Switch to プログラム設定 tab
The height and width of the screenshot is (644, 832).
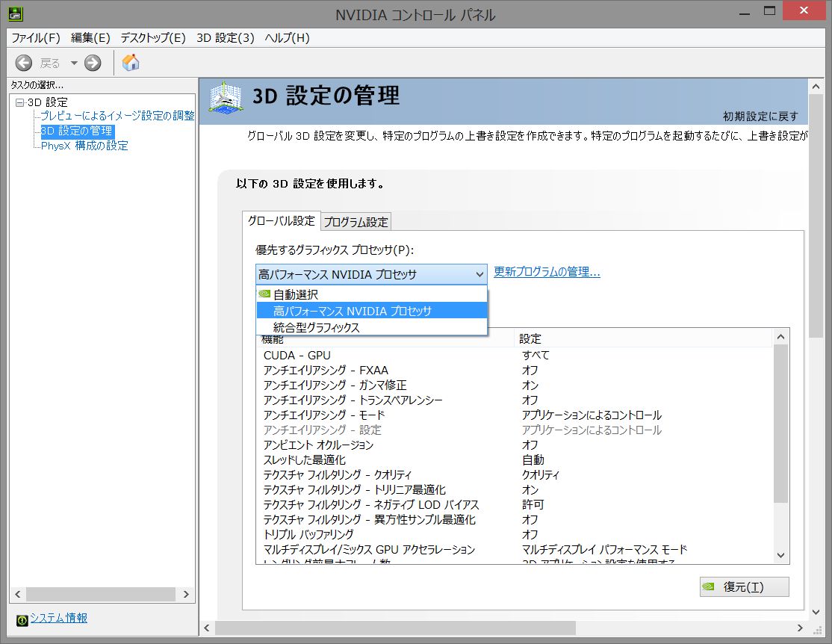(x=356, y=222)
